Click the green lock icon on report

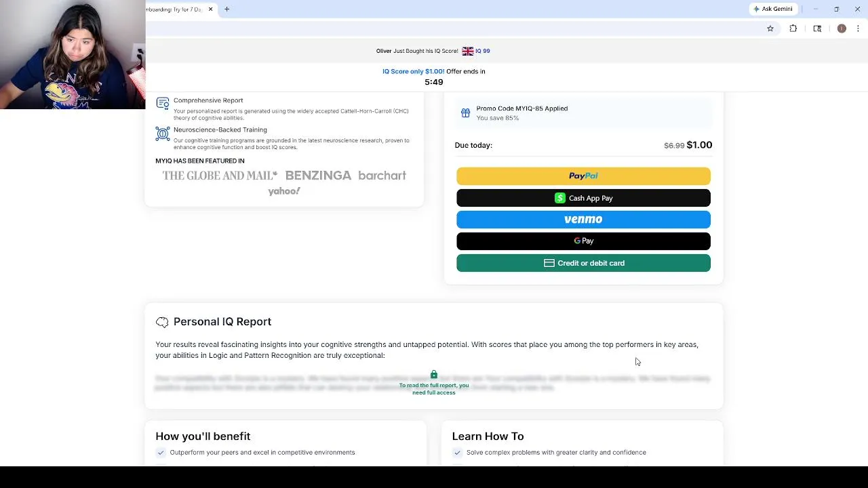434,375
